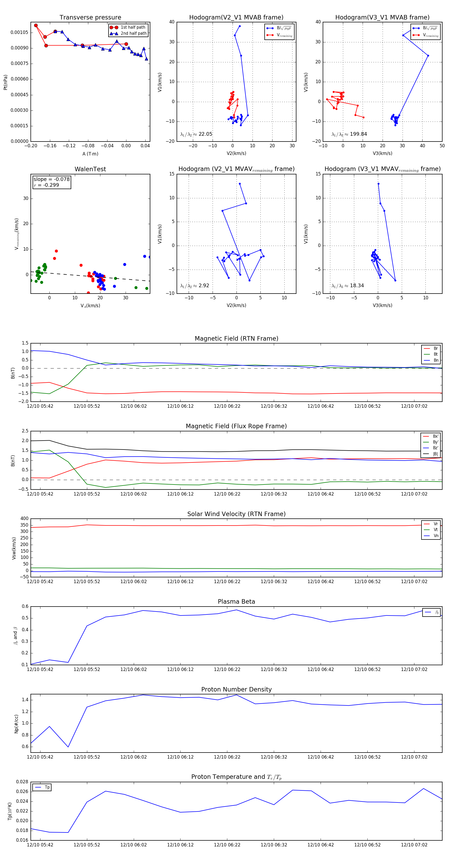Click the 'V A(km/s)' axis label in WalenTest

tap(90, 306)
